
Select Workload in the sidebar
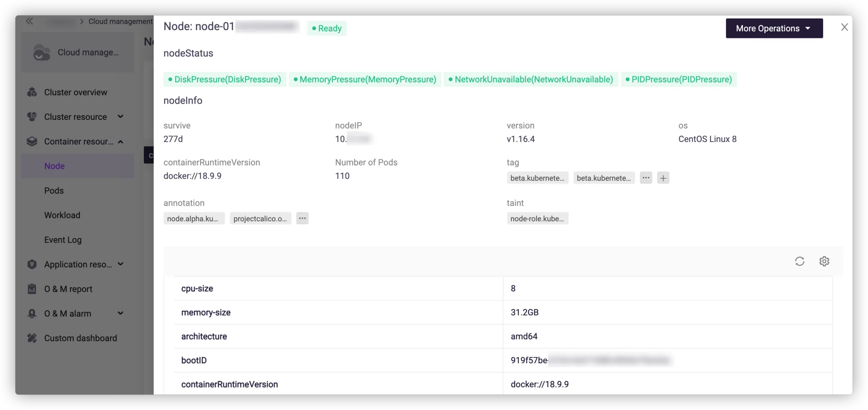coord(62,215)
